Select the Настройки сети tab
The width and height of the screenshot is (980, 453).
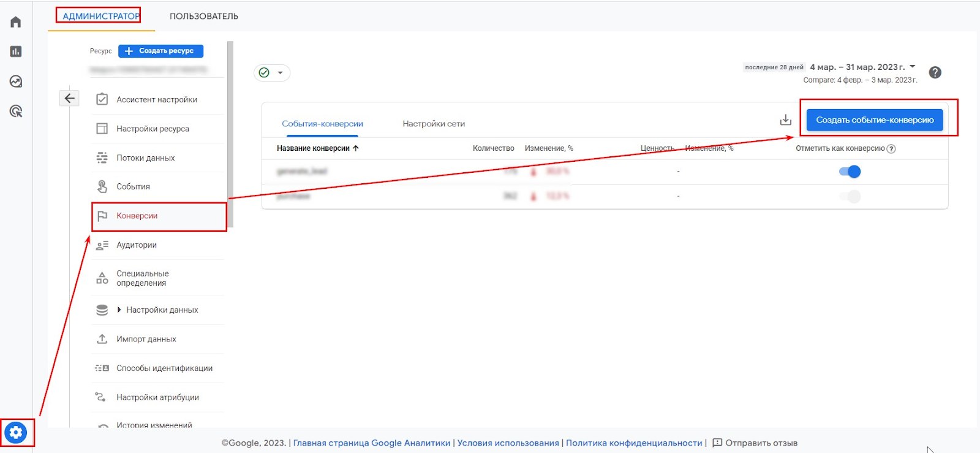tap(434, 124)
